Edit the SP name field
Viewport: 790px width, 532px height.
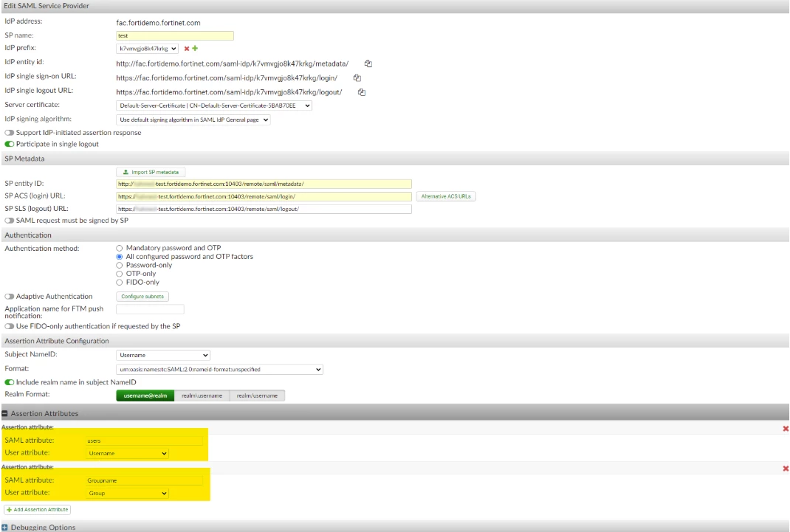pos(175,35)
